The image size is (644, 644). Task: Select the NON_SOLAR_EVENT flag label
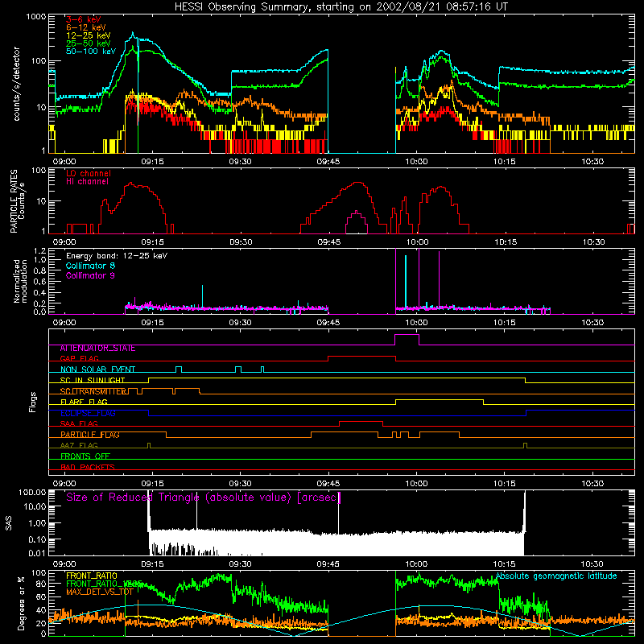click(x=97, y=369)
